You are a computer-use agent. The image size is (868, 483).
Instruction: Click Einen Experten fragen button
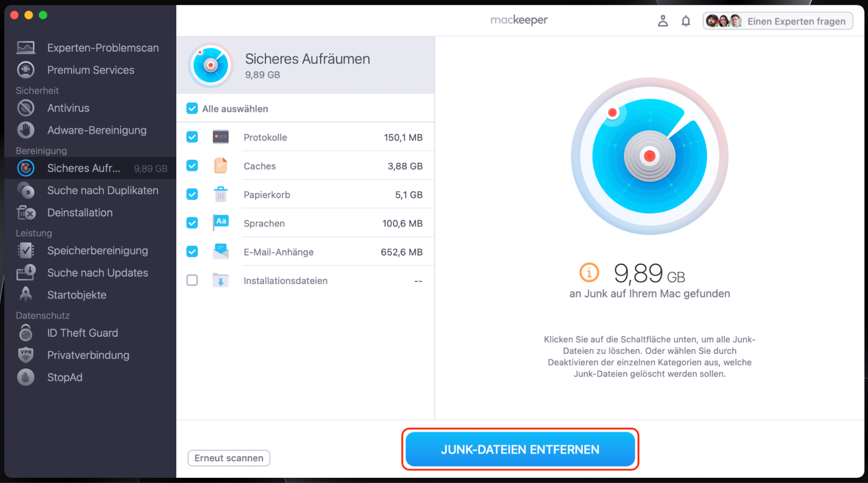[x=778, y=21]
